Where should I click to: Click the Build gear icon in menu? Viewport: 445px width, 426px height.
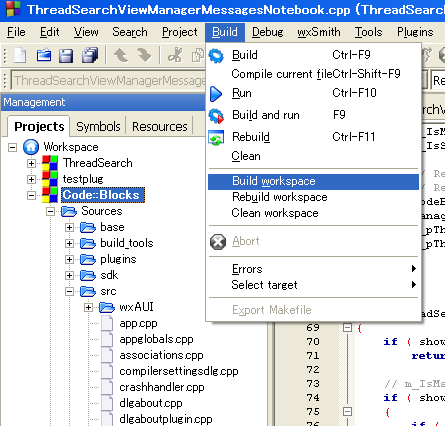point(216,55)
